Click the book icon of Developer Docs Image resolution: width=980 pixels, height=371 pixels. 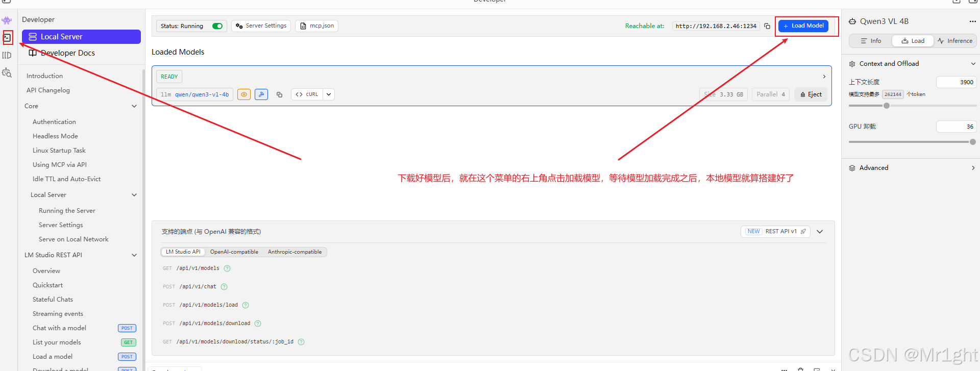pos(33,53)
